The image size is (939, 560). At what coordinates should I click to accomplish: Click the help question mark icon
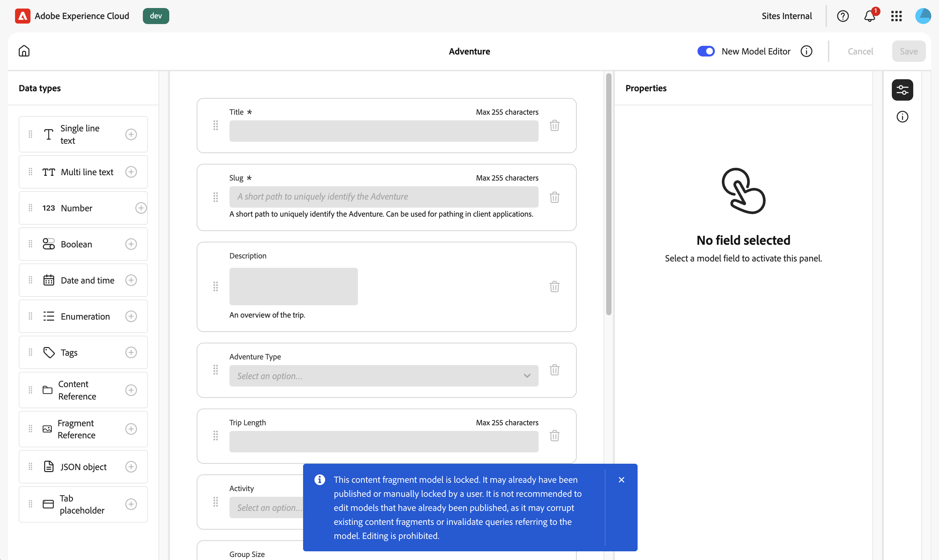click(x=843, y=16)
